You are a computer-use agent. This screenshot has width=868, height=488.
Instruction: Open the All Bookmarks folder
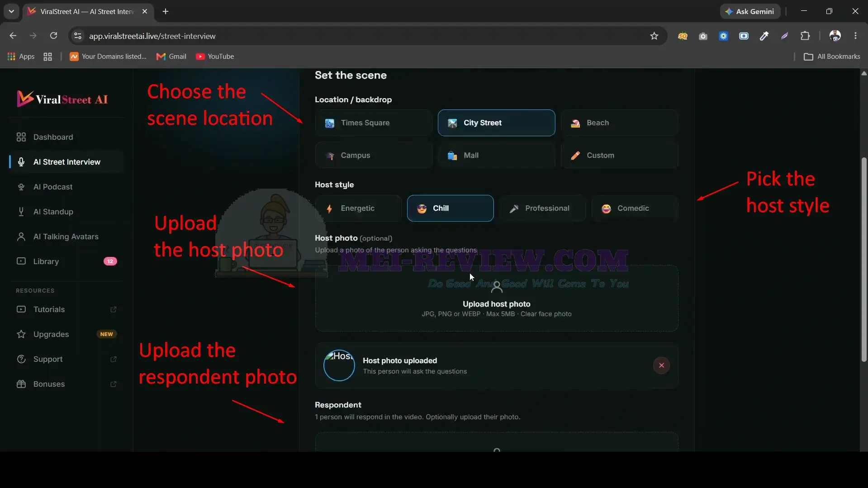832,57
